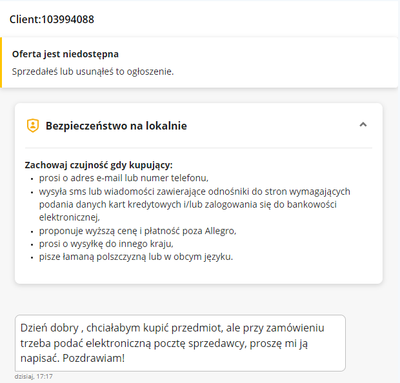Click the Bezpieczeństwo na lokalnie title
The image size is (400, 383).
tap(116, 126)
